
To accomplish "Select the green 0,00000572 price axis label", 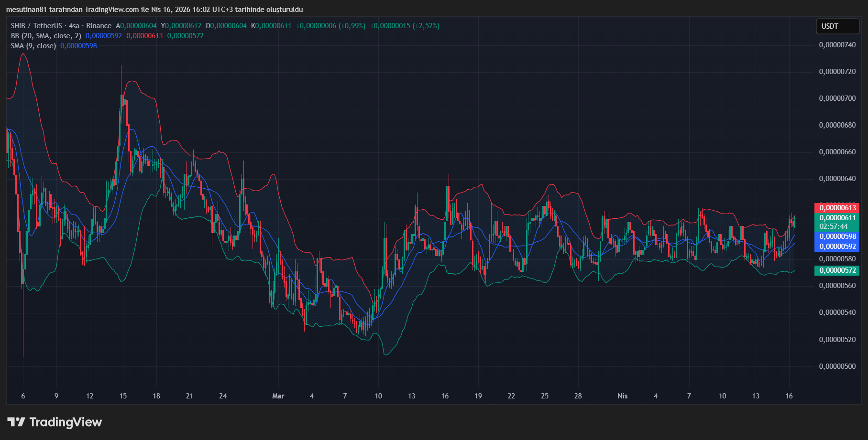I will (x=837, y=270).
